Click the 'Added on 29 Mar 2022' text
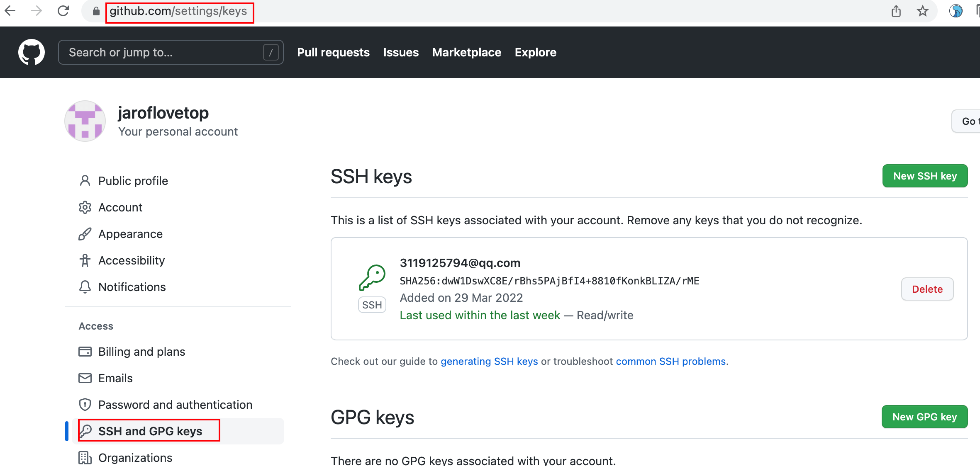 (461, 298)
